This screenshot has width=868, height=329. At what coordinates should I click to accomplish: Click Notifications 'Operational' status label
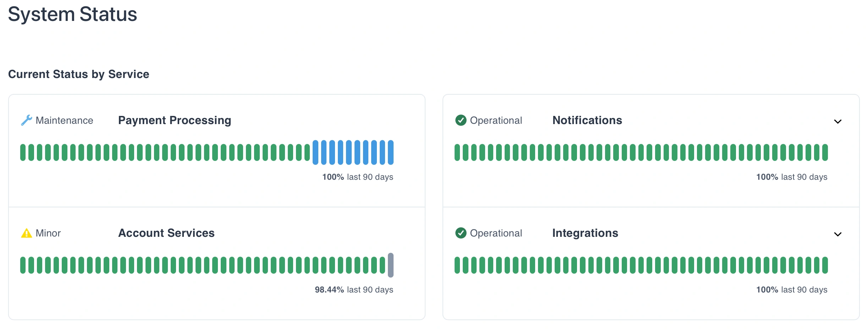[x=496, y=121]
